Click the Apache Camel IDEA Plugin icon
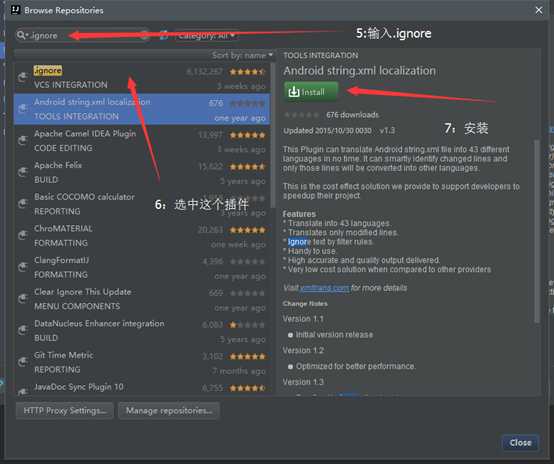Viewport: 554px width, 464px height. click(23, 140)
